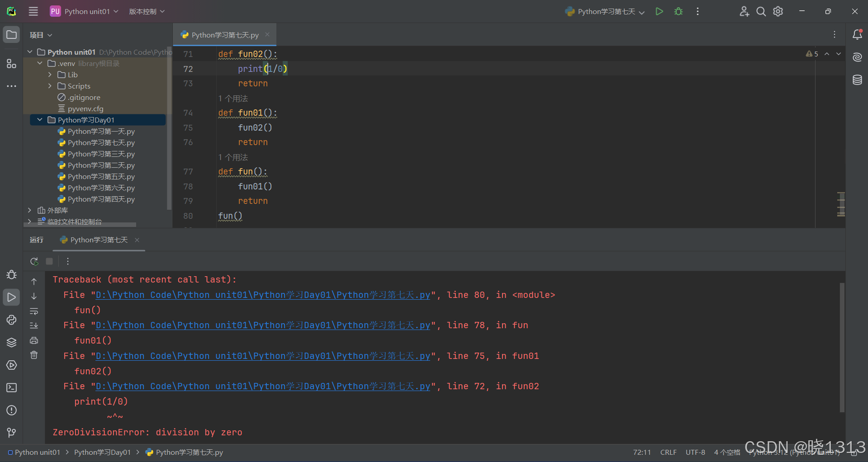Open Search Everywhere magnifier
The image size is (868, 462).
click(x=761, y=11)
